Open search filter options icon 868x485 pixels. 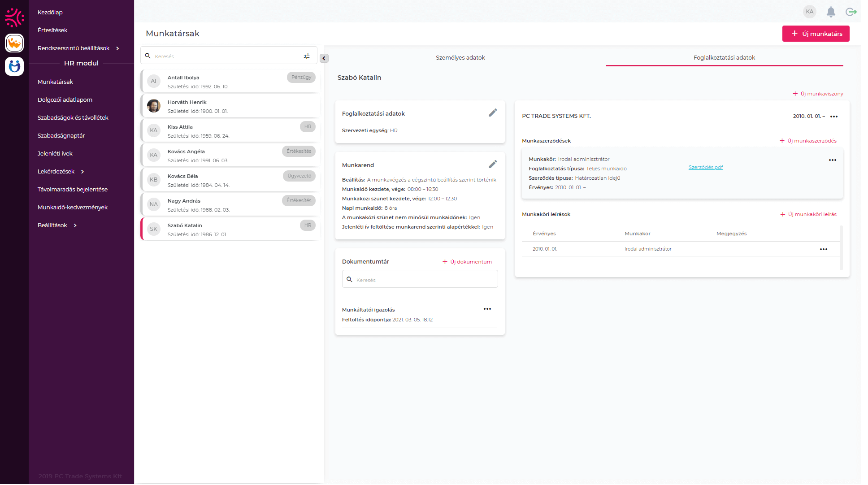point(307,56)
